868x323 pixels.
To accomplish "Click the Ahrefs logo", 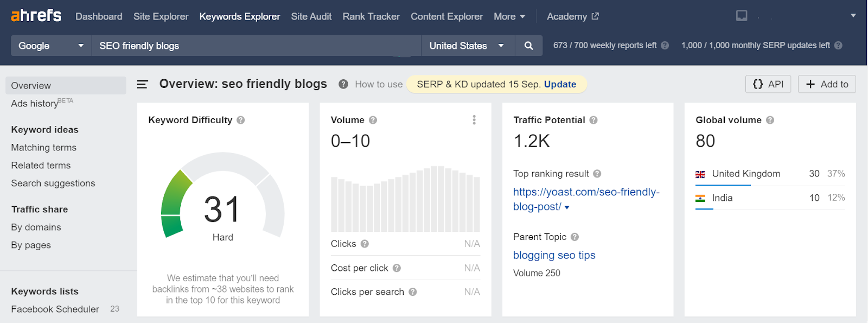I will point(36,15).
